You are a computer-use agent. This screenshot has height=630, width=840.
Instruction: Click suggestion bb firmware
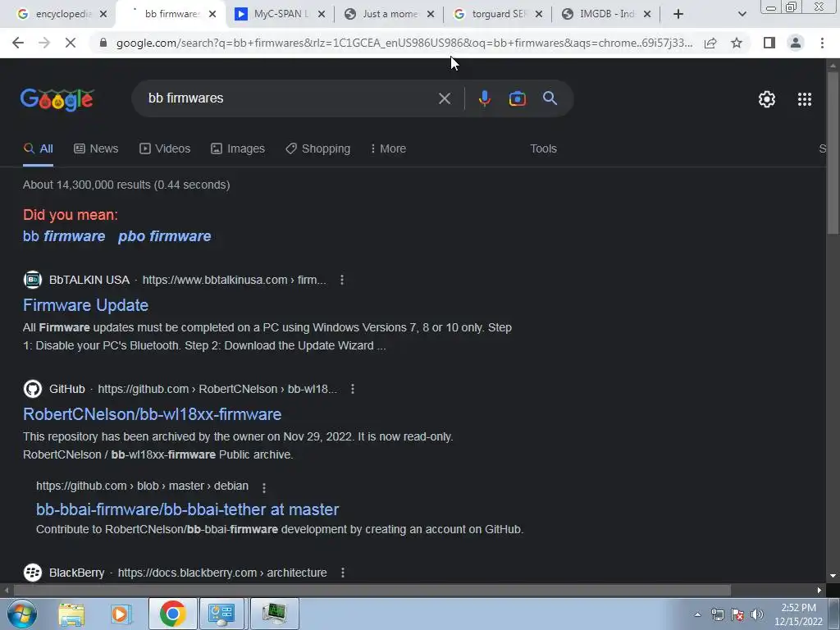coord(64,236)
